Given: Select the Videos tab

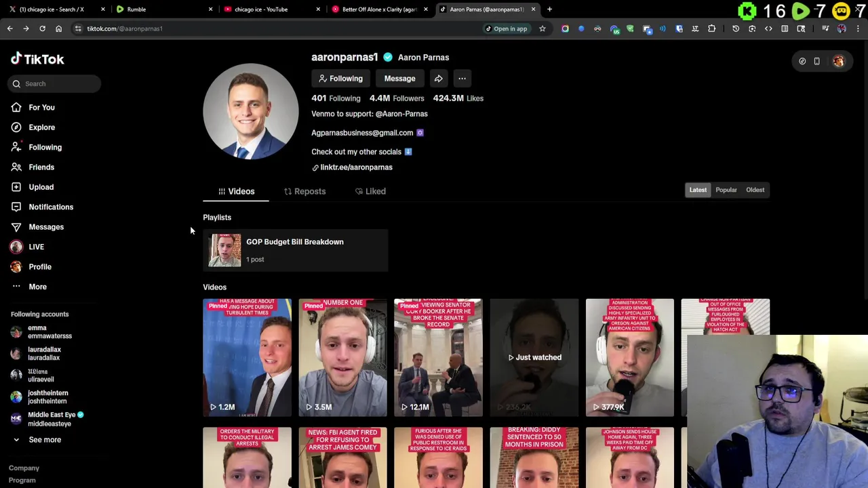Looking at the screenshot, I should coord(236,191).
